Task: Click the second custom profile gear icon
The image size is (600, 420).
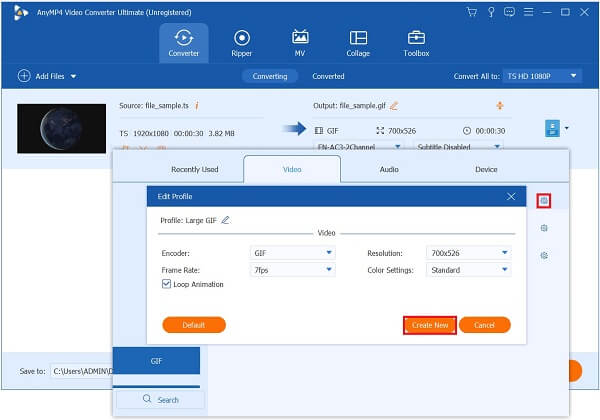Action: click(544, 228)
